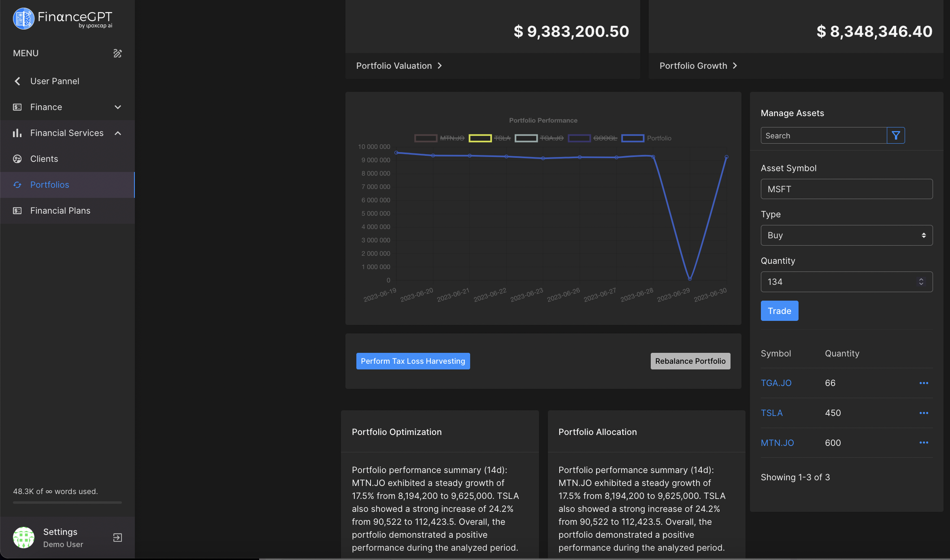Click the $ 8,348,346.40 growth amount
This screenshot has width=950, height=560.
[x=875, y=31]
